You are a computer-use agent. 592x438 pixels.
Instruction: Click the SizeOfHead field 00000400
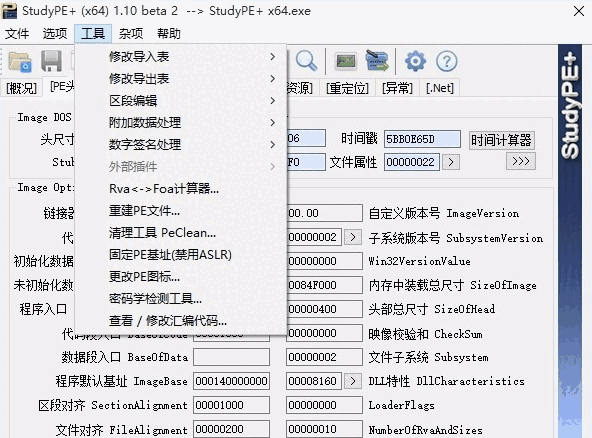pyautogui.click(x=324, y=309)
